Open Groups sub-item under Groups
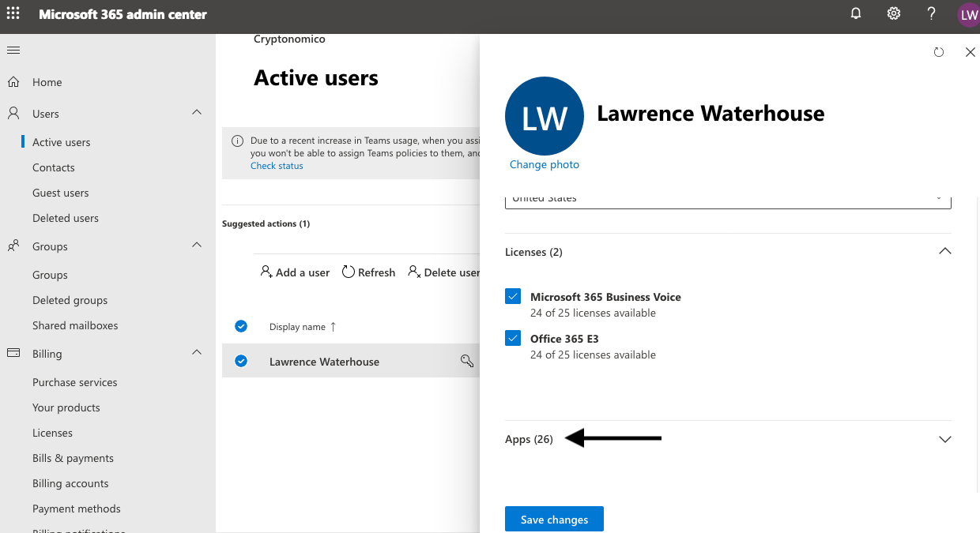Viewport: 980px width, 533px height. pos(50,275)
